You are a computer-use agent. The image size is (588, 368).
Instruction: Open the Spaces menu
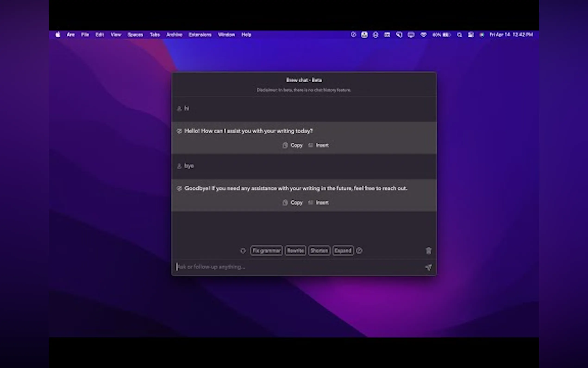135,35
